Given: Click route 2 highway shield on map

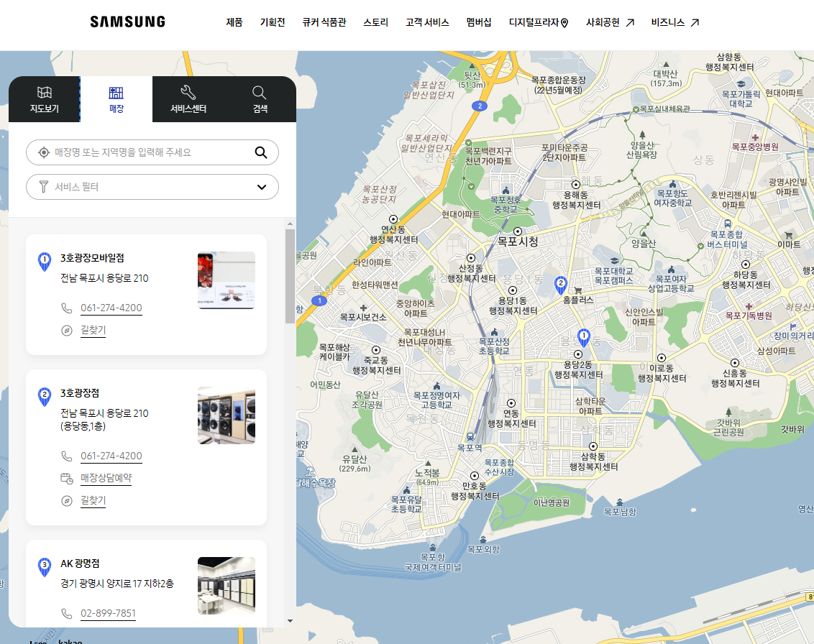Looking at the screenshot, I should click(480, 106).
